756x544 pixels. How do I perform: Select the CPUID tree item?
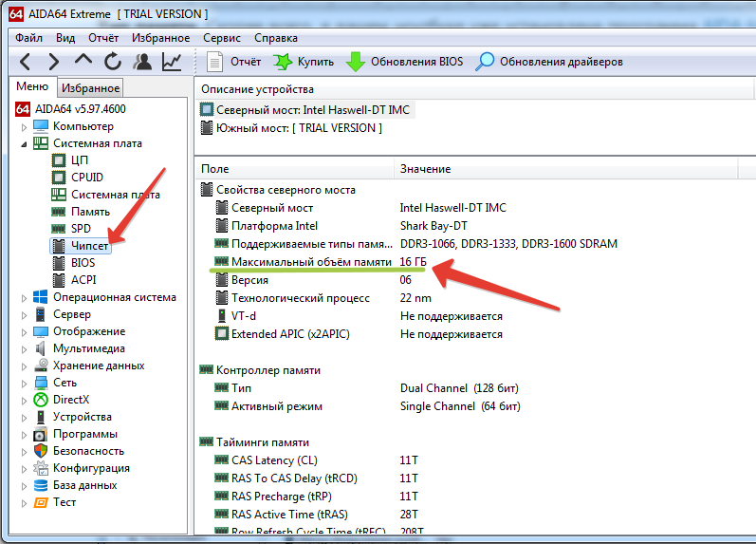(86, 178)
